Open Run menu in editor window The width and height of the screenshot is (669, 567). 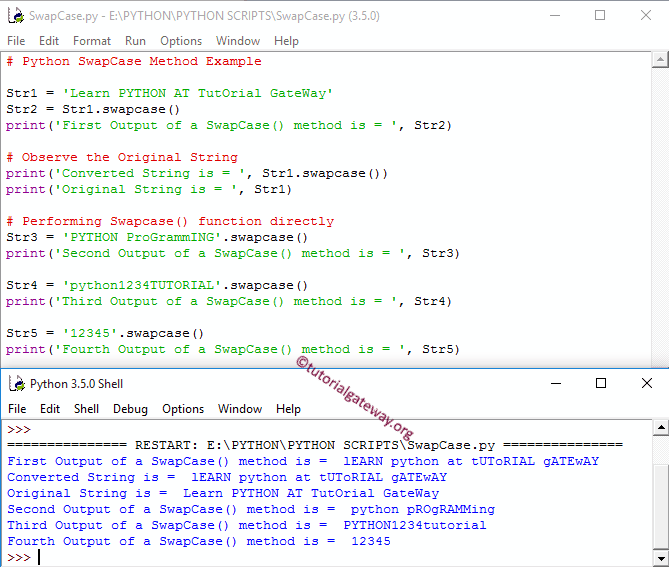[135, 41]
